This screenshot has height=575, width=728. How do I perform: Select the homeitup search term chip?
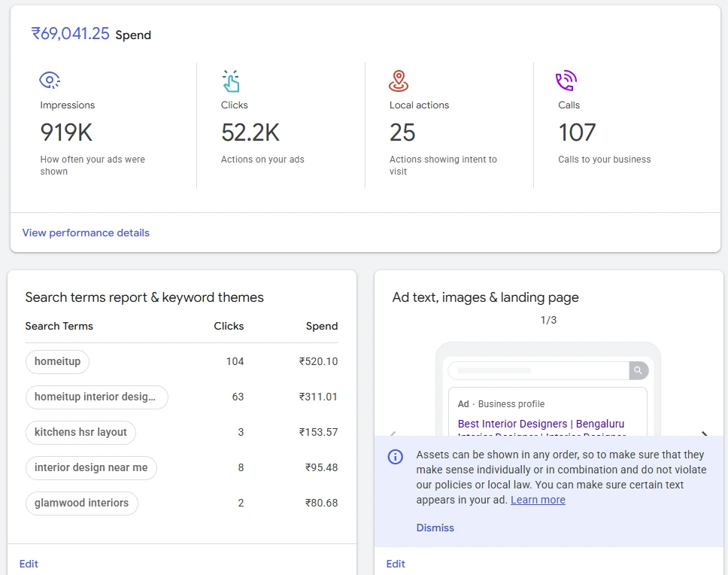click(x=58, y=361)
